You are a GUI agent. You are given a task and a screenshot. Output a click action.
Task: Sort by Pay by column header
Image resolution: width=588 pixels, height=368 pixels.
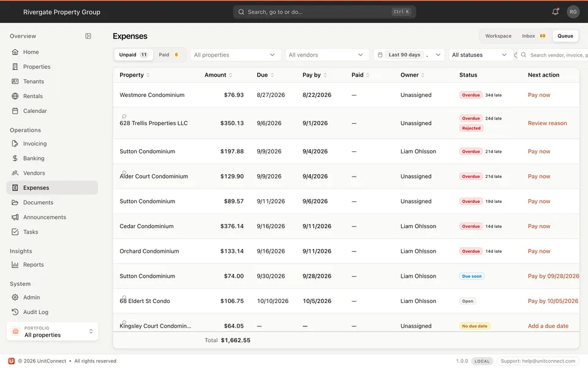click(315, 75)
